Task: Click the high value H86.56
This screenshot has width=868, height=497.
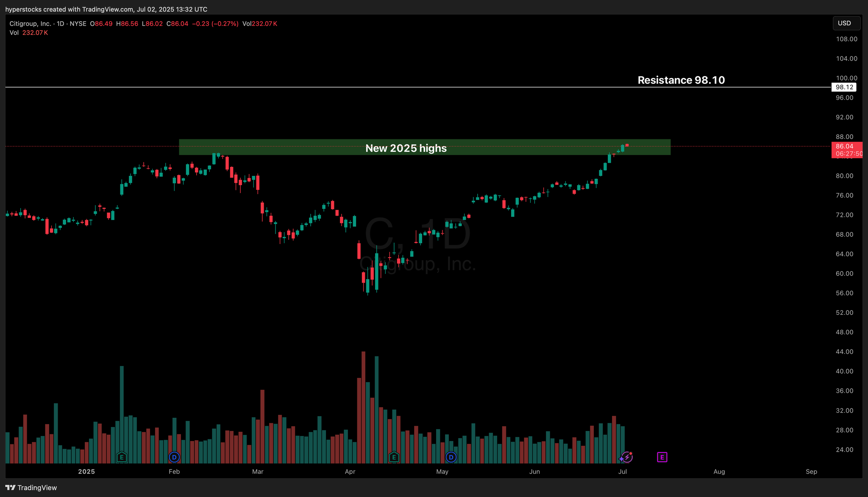Action: (127, 24)
